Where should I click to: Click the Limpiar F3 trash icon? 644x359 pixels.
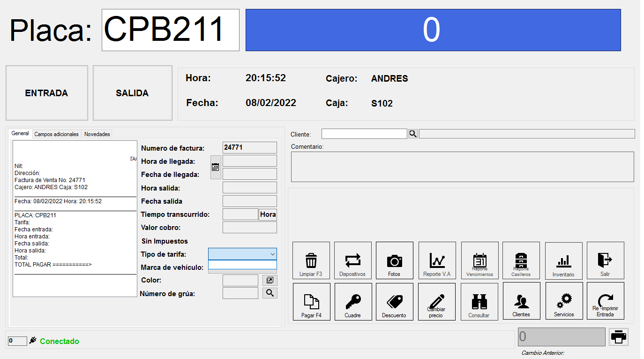[x=311, y=260]
